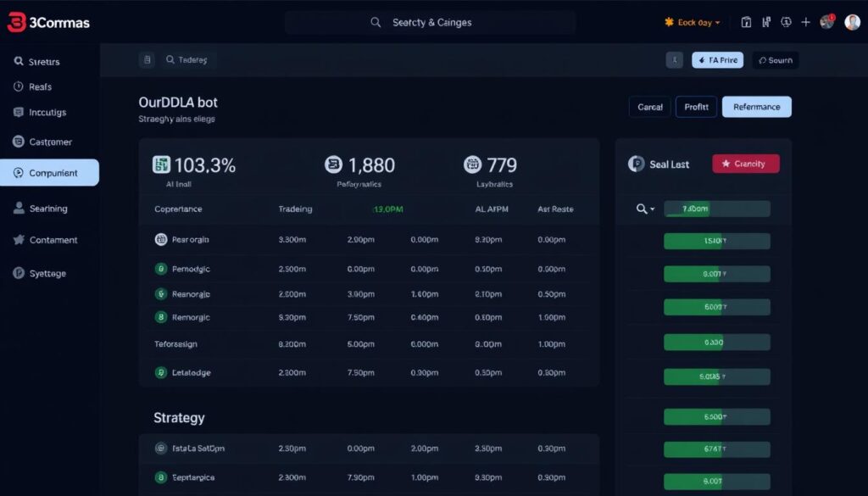
Task: Click the Ast Reate column header
Action: point(555,209)
